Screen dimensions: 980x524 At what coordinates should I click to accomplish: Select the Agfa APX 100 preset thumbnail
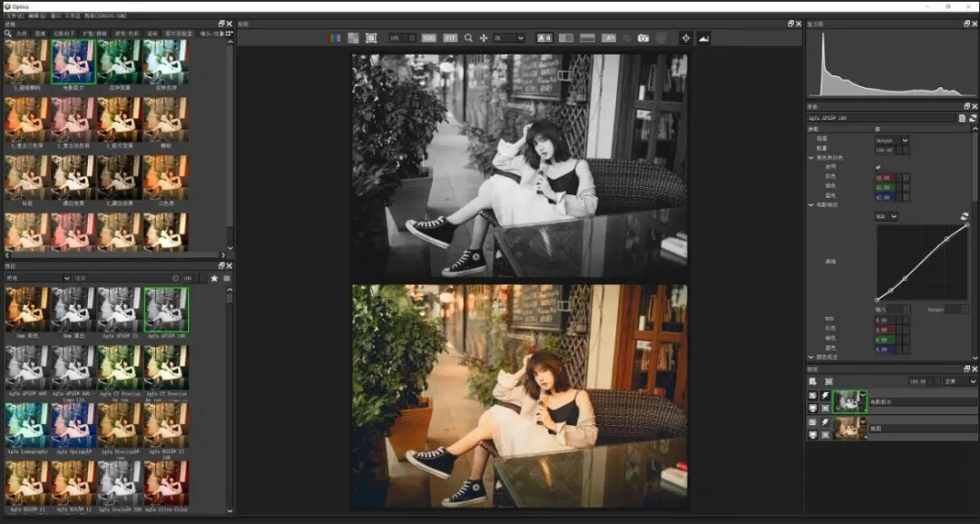(166, 310)
